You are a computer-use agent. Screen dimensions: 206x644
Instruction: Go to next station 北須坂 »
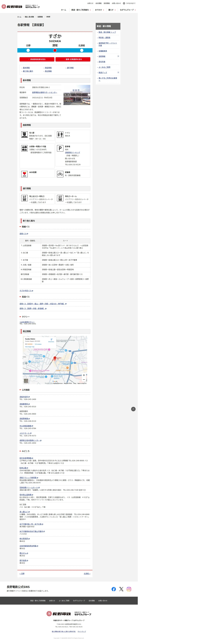click(x=87, y=573)
